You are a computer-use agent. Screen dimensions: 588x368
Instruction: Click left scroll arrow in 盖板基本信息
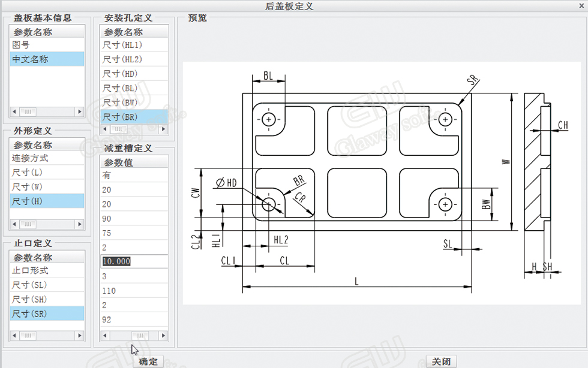pyautogui.click(x=14, y=111)
